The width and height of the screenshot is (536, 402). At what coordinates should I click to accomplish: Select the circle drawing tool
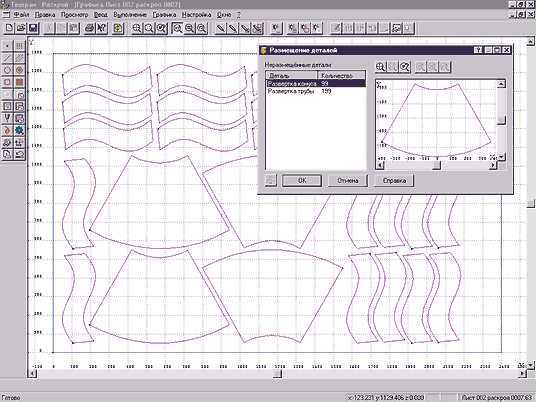7,70
